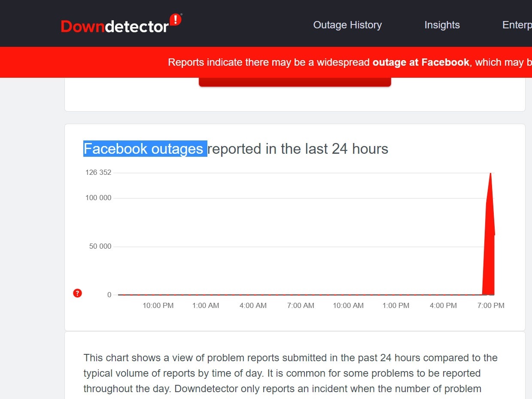The image size is (532, 399).
Task: Click the '50 000' y-axis label
Action: pos(100,247)
